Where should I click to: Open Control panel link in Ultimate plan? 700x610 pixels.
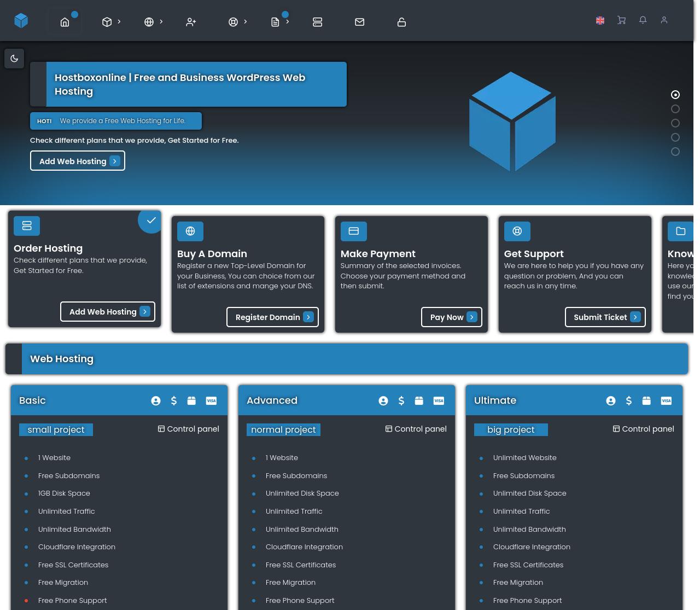point(644,429)
